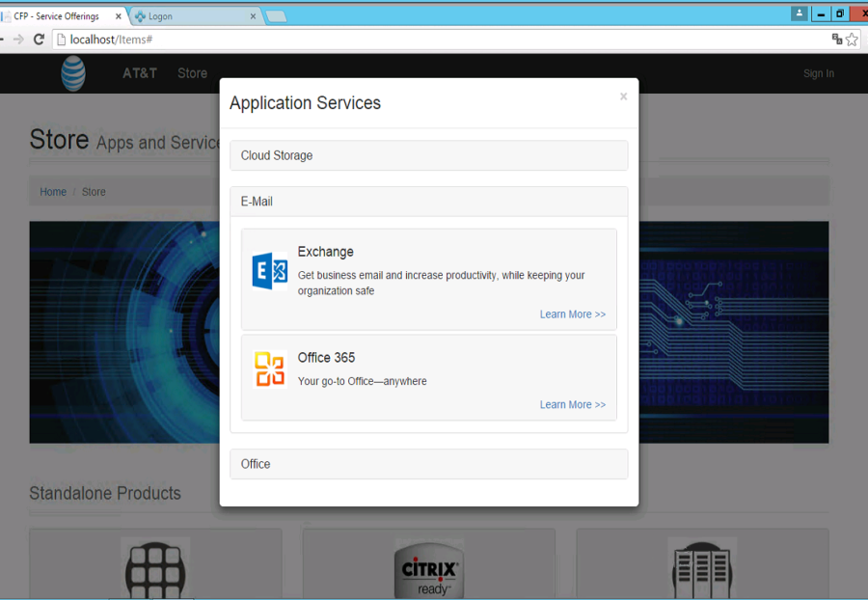The image size is (868, 600).
Task: Click the AT&T navbar link
Action: pyautogui.click(x=140, y=73)
